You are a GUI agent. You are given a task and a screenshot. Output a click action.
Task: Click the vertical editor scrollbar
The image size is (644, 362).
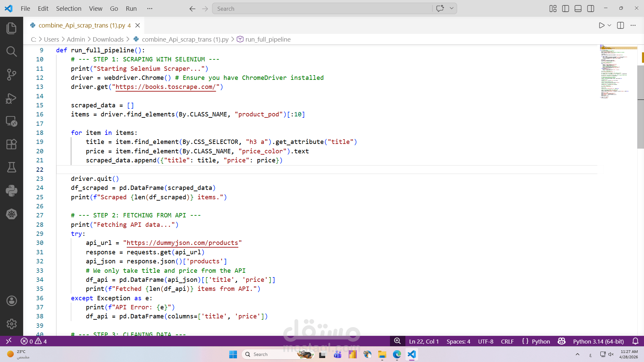pos(640,107)
